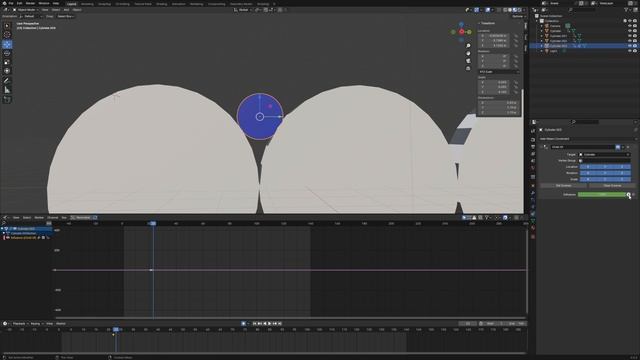Open the Global transform orientation dropdown
This screenshot has width=640, height=360.
pos(242,10)
